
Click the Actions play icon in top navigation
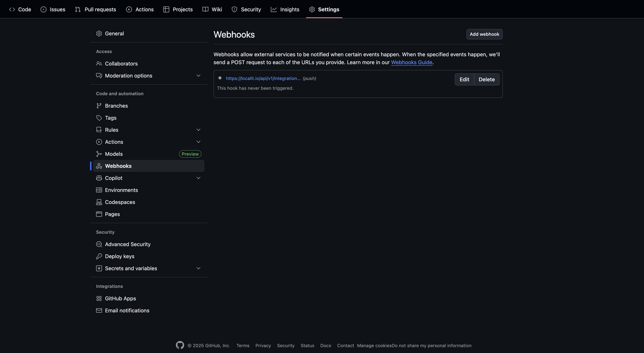pos(129,9)
